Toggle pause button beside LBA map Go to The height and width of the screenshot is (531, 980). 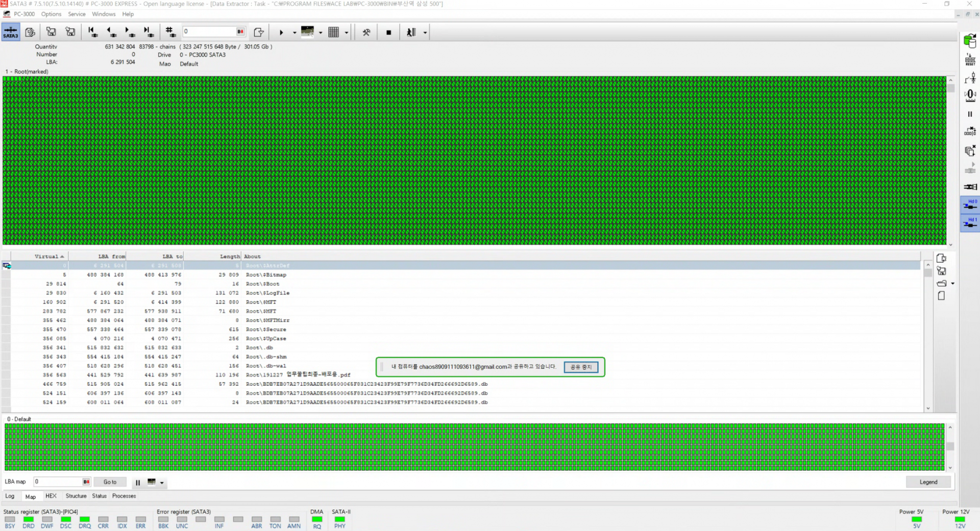coord(137,483)
